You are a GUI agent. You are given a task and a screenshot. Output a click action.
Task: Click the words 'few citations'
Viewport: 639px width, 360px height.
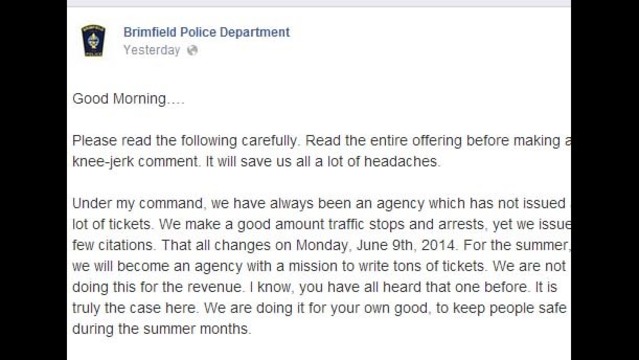113,245
